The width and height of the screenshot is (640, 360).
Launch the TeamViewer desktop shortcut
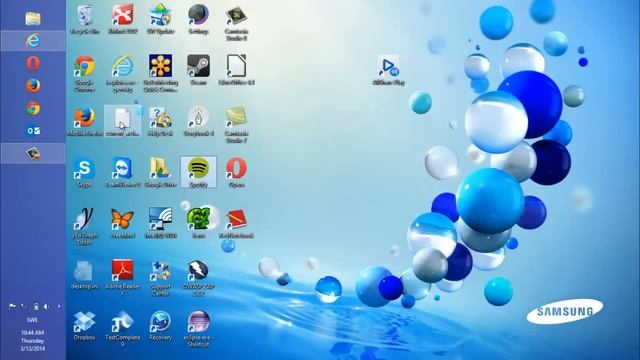[122, 172]
